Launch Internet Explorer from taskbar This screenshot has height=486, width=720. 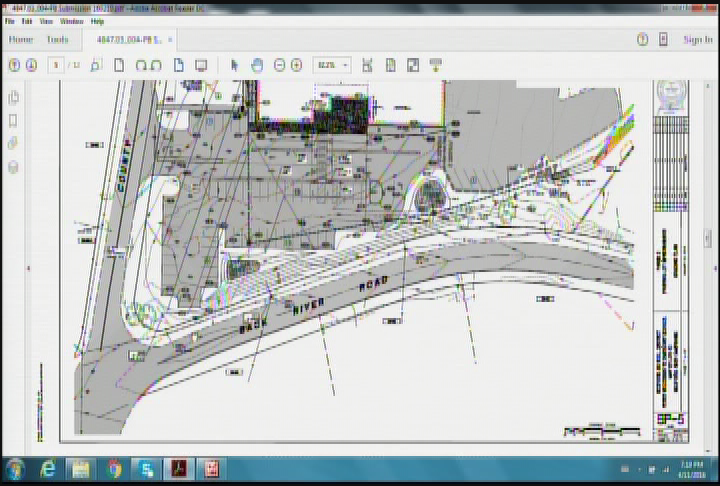click(48, 469)
